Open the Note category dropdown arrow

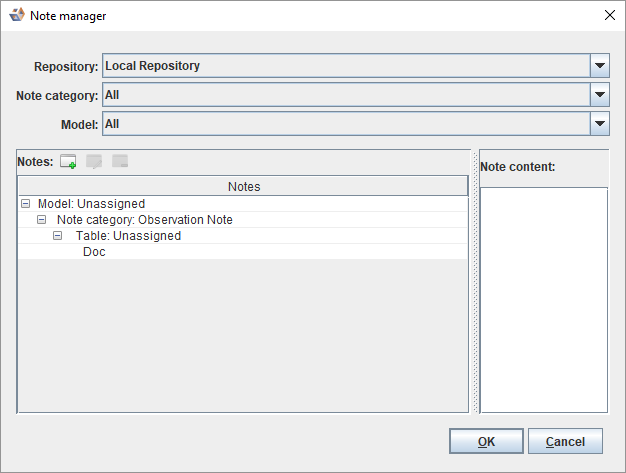(599, 95)
